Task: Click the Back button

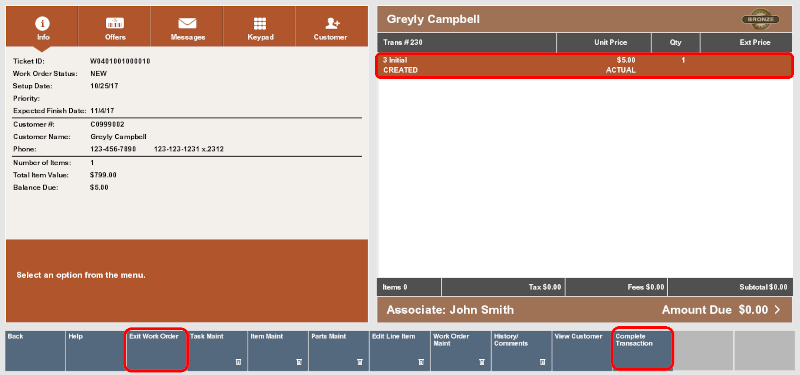Action: tap(35, 351)
